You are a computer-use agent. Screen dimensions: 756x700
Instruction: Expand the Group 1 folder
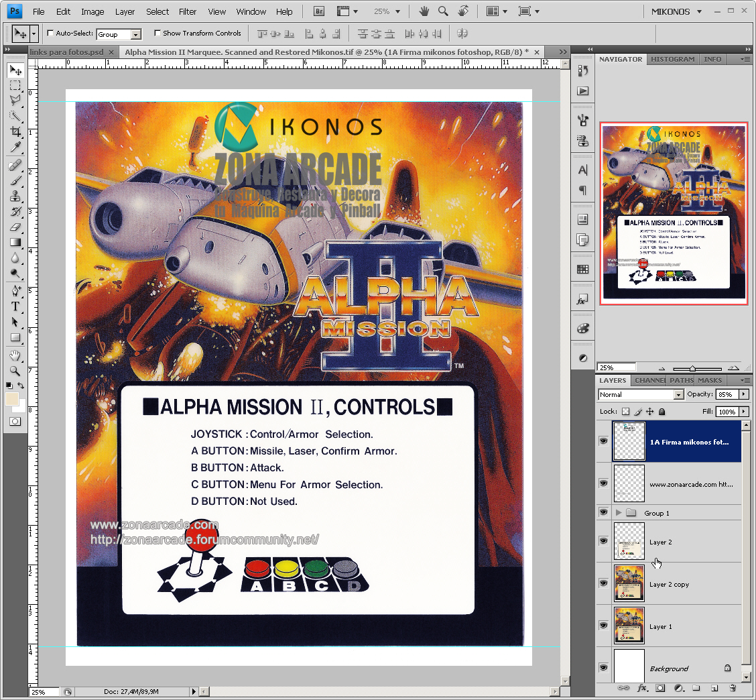coord(620,512)
